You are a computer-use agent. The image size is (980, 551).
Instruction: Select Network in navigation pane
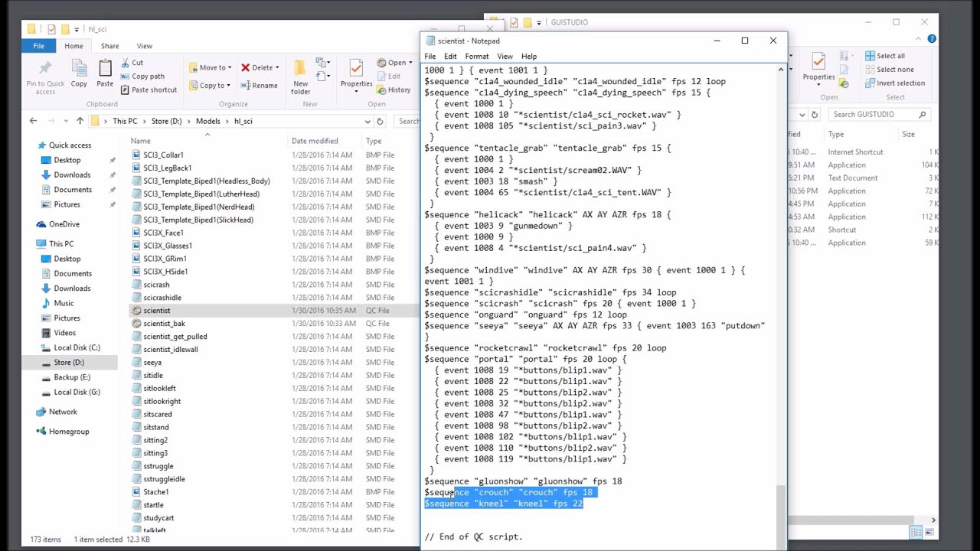pos(63,412)
